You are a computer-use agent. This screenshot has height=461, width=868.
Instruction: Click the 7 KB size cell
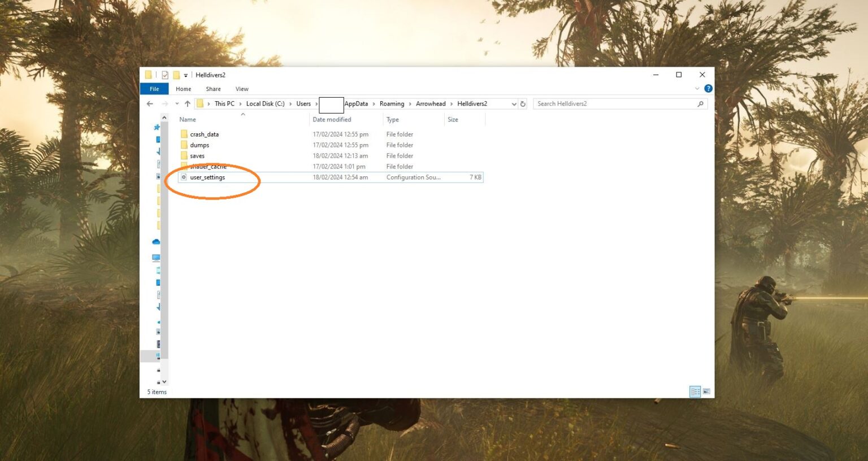point(475,177)
